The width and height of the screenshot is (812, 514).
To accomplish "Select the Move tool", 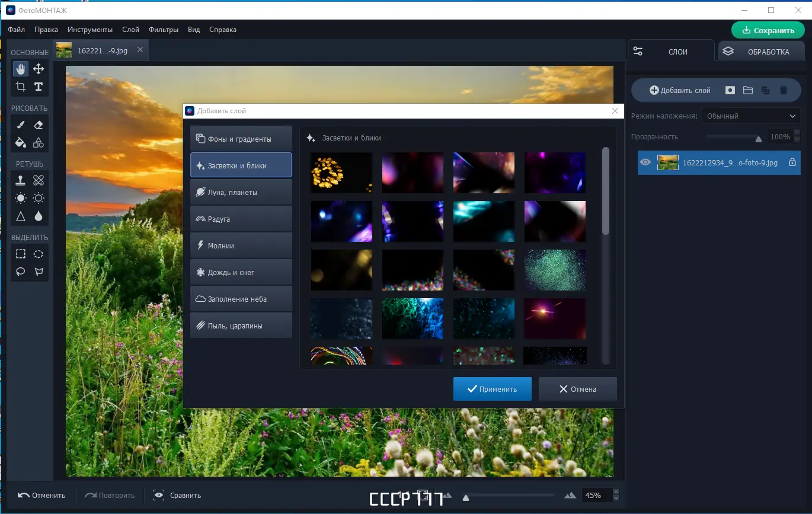I will tap(39, 69).
